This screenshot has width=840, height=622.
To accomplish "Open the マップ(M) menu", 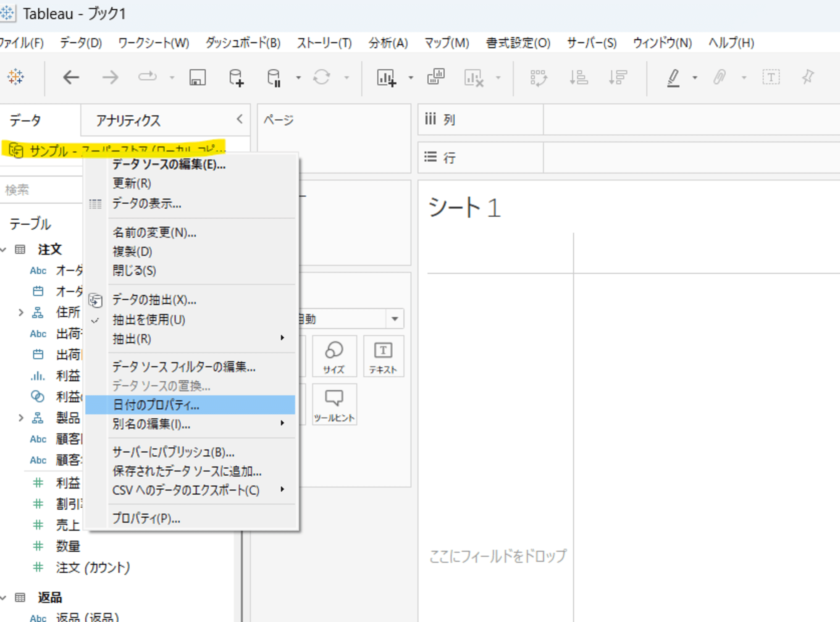I will 447,43.
